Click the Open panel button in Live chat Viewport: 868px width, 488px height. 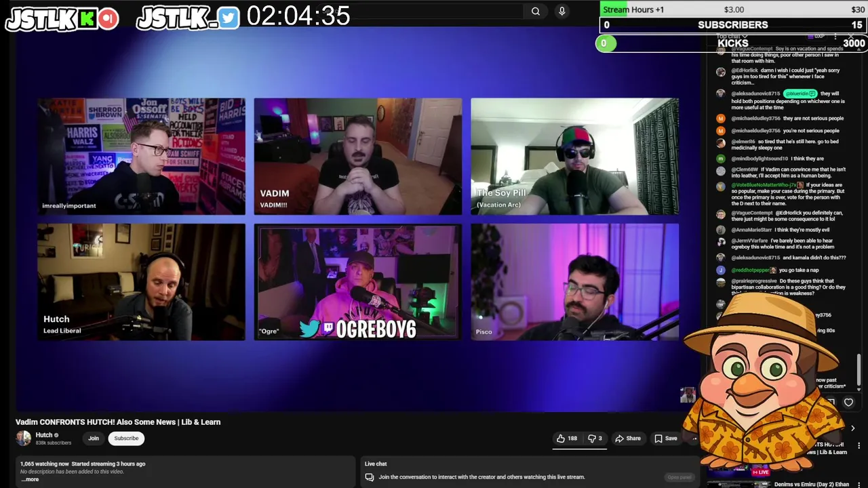(x=679, y=477)
